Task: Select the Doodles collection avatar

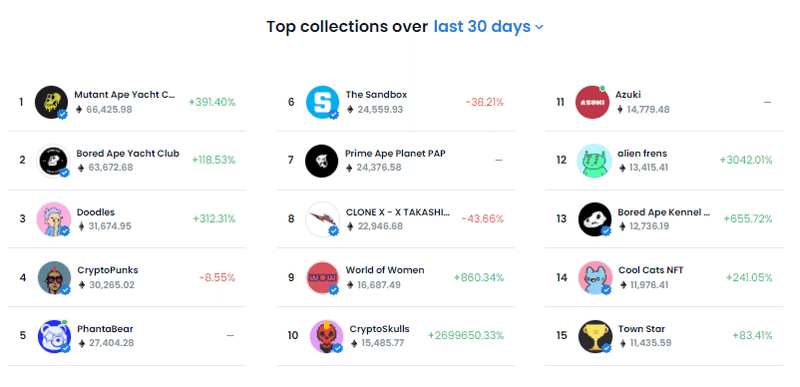Action: tap(54, 219)
